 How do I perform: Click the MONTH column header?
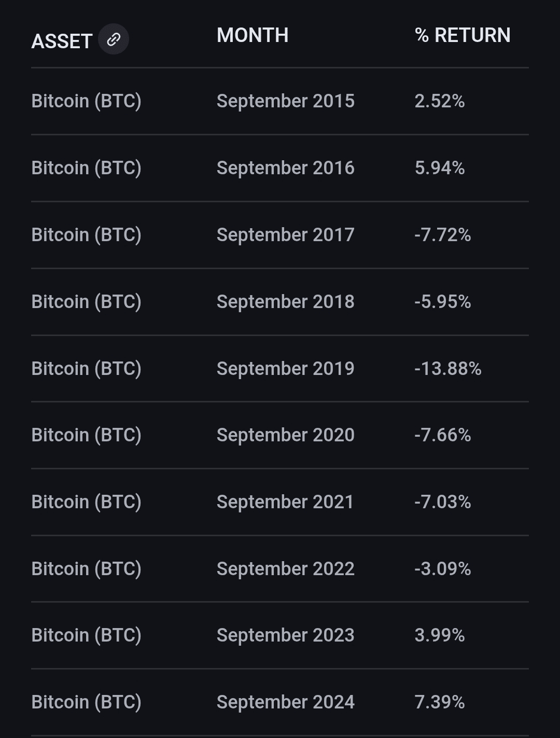(253, 35)
